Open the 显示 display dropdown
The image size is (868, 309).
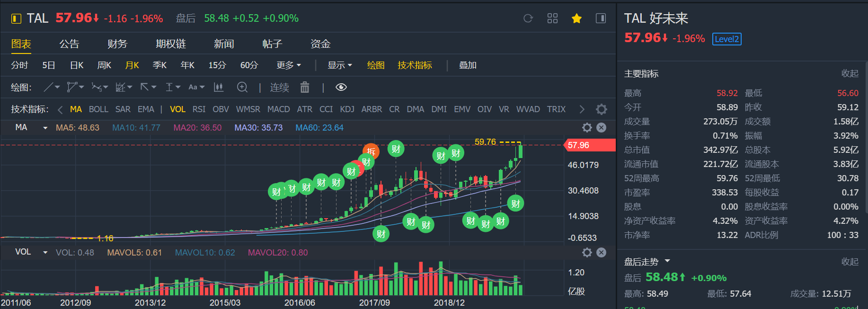pyautogui.click(x=340, y=65)
